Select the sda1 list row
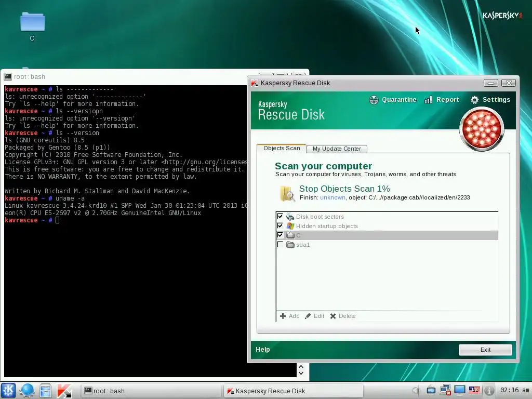This screenshot has width=532, height=399. point(387,245)
